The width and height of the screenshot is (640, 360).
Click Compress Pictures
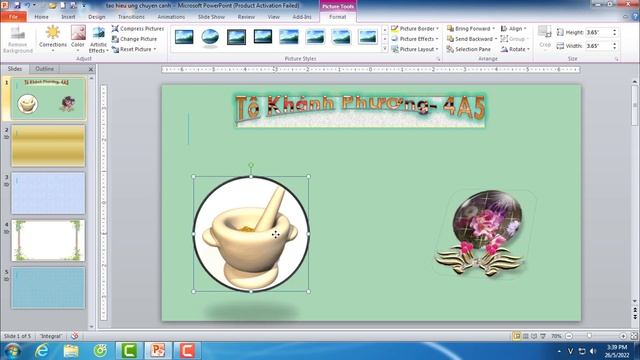coord(138,29)
